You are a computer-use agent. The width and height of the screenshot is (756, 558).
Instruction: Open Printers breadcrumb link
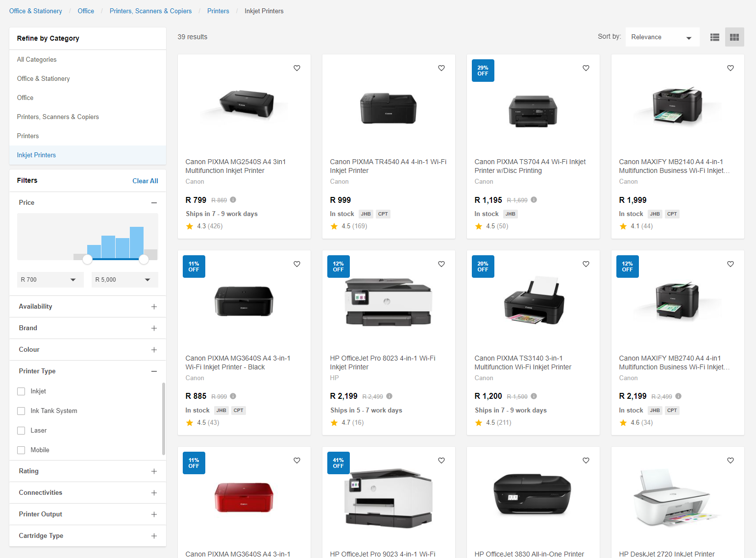tap(218, 11)
